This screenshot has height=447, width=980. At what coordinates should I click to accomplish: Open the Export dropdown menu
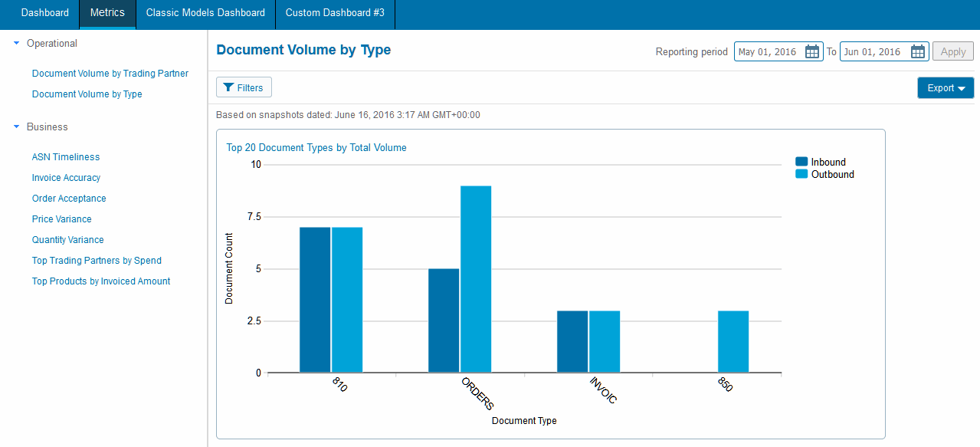(945, 88)
